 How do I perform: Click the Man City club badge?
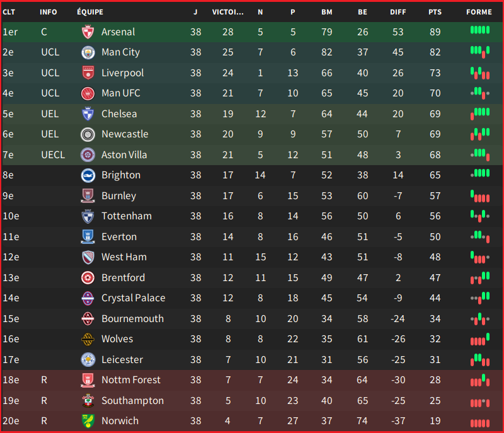(x=88, y=52)
